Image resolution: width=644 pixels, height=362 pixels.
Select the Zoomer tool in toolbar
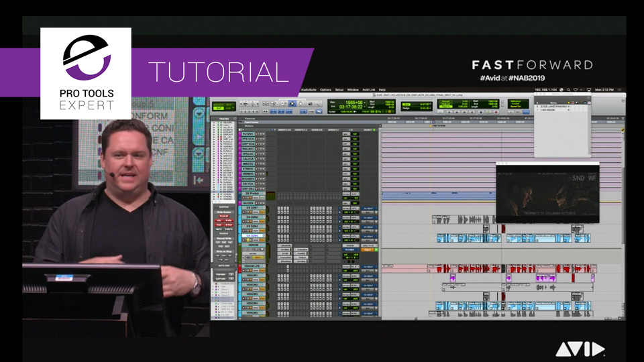pos(274,103)
